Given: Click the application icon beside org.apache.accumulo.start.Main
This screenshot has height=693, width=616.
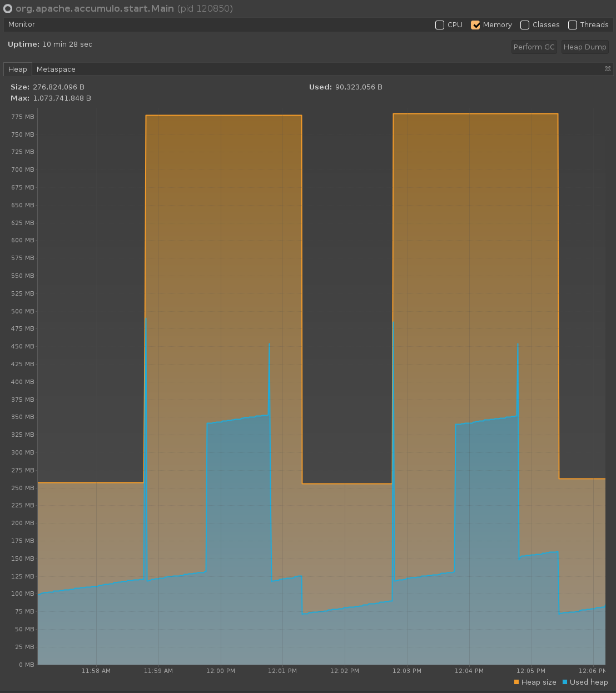Looking at the screenshot, I should 8,8.
